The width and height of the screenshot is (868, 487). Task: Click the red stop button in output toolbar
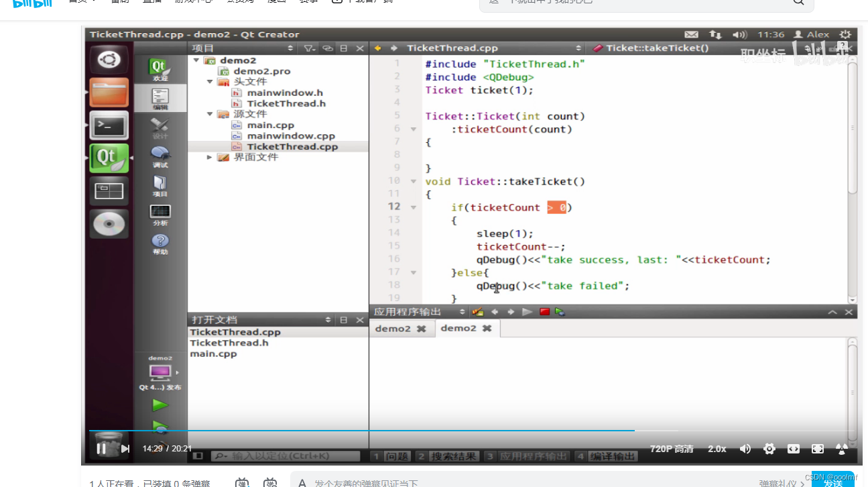click(544, 312)
